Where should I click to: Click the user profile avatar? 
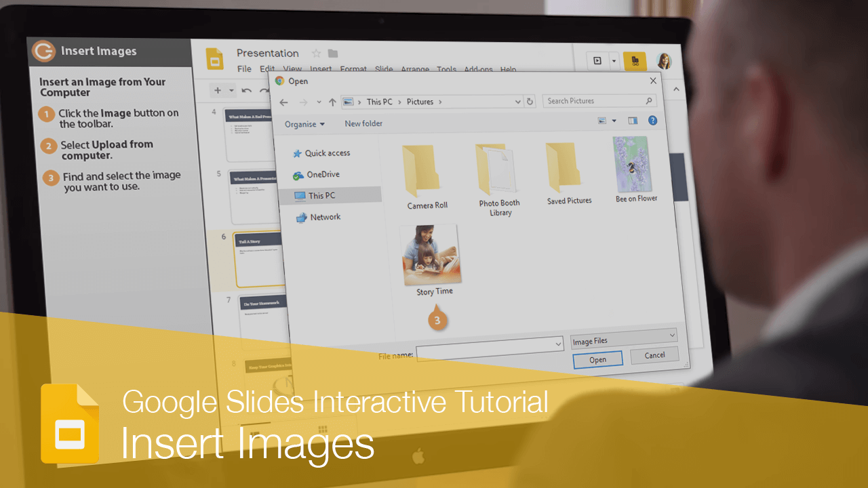(665, 60)
